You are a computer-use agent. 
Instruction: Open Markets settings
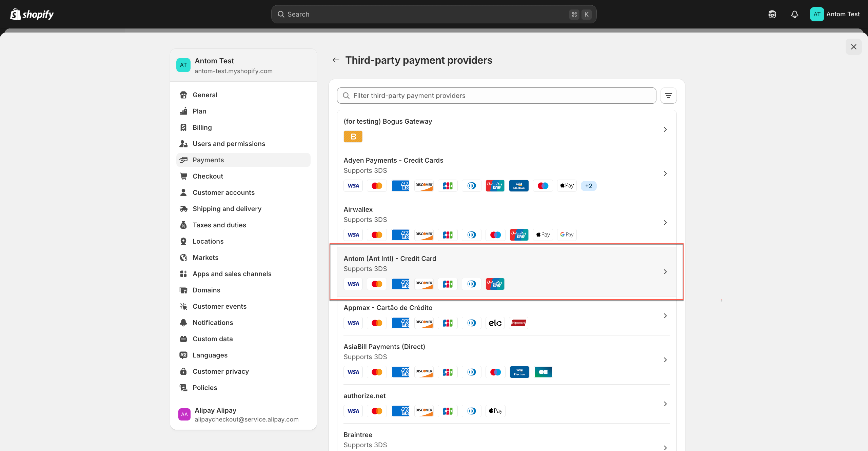click(x=243, y=258)
